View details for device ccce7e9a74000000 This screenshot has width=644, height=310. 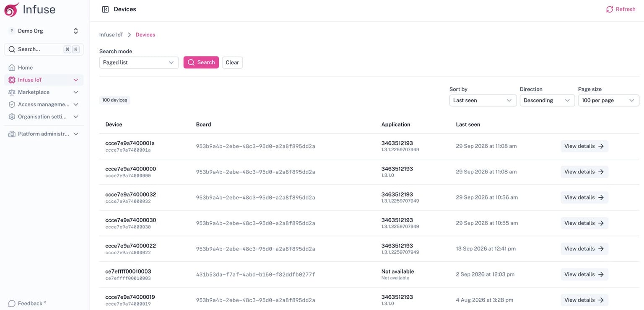584,172
